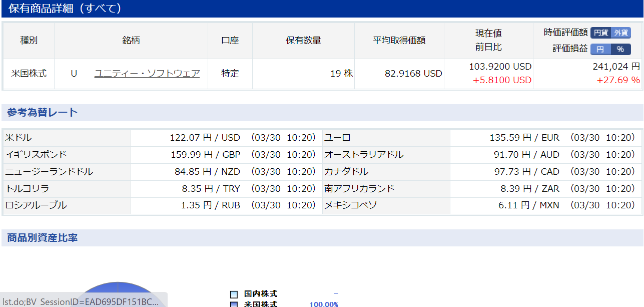The width and height of the screenshot is (644, 307).
Task: Click the 時価評価額 header label
Action: (566, 33)
